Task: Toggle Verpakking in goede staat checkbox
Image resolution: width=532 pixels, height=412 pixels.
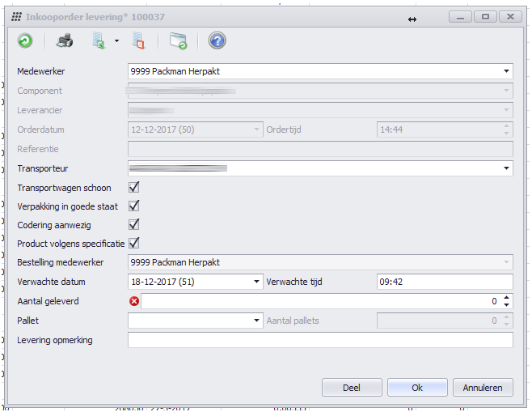Action: click(134, 206)
